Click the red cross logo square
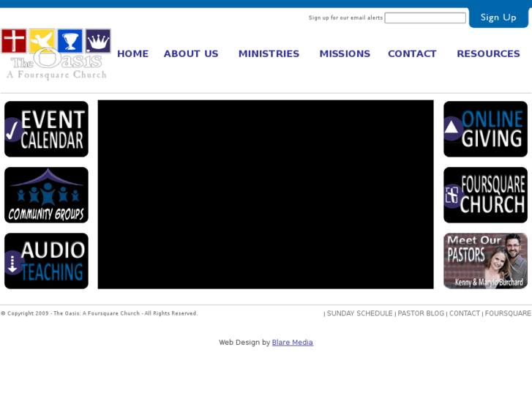 click(14, 41)
